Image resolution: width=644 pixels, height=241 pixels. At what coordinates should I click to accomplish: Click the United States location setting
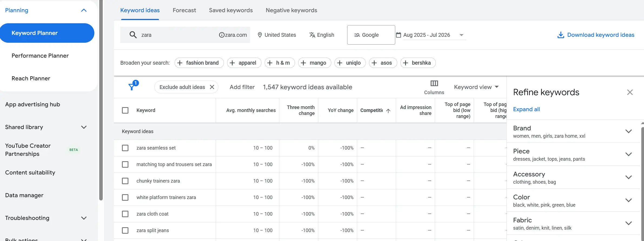click(x=277, y=35)
